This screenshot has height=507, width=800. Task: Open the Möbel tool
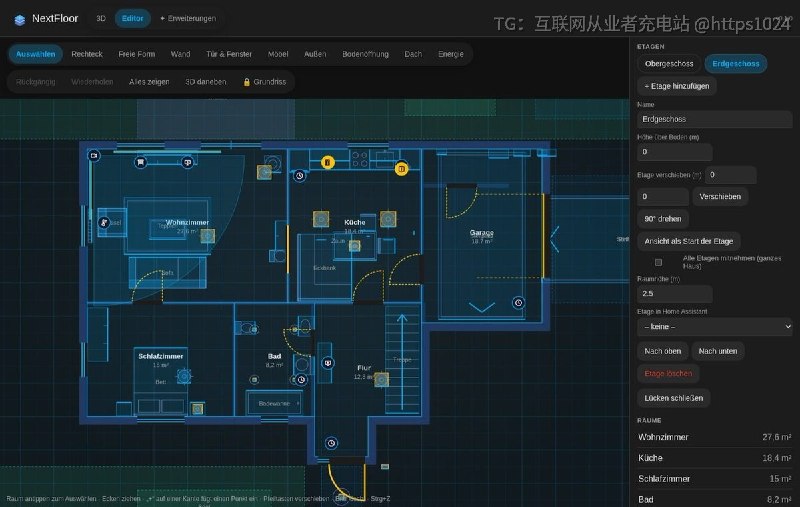point(278,54)
